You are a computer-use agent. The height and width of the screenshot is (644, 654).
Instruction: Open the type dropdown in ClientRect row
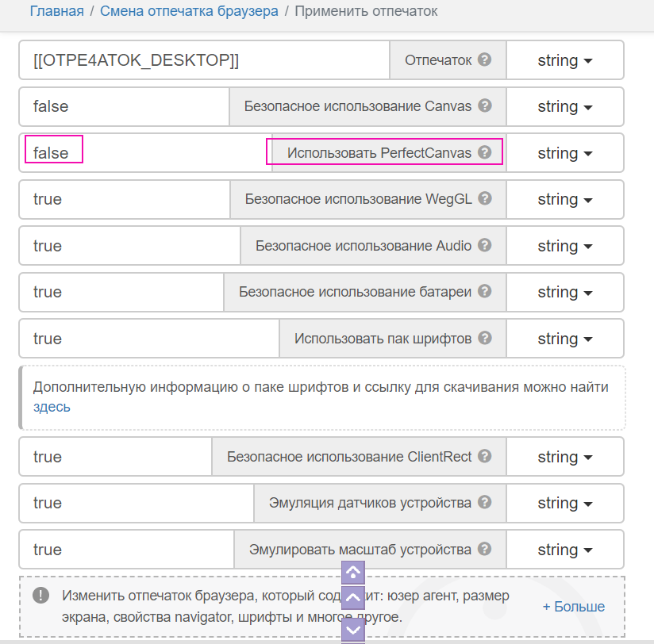[x=565, y=457]
